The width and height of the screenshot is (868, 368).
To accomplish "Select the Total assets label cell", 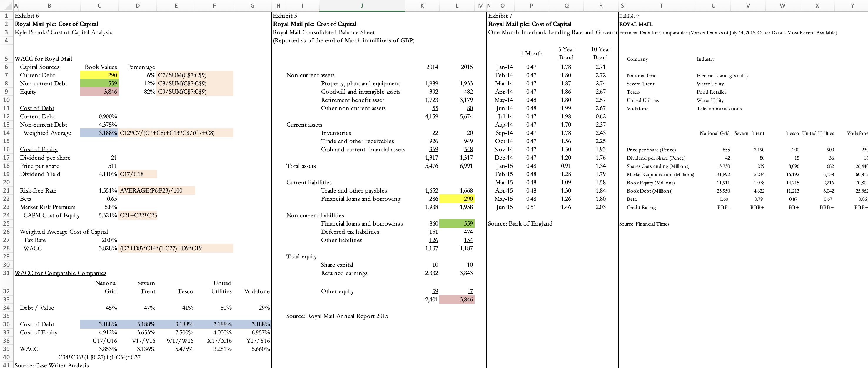I will point(301,166).
